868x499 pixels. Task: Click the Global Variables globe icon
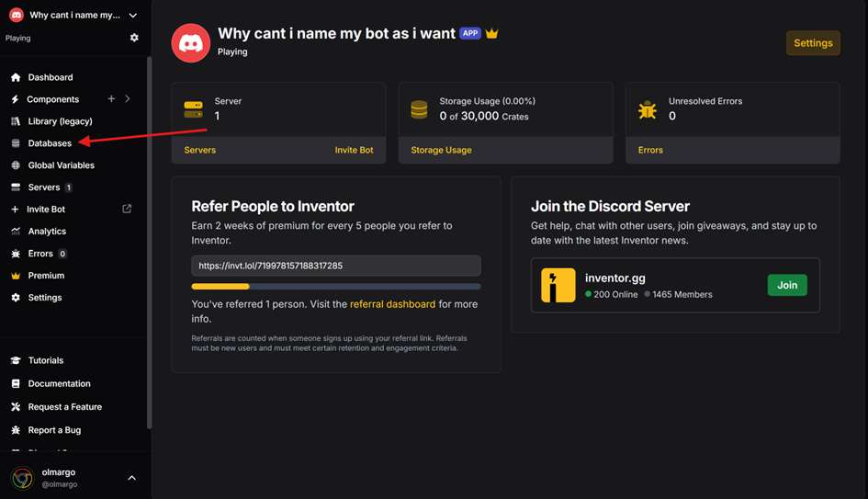click(x=16, y=165)
